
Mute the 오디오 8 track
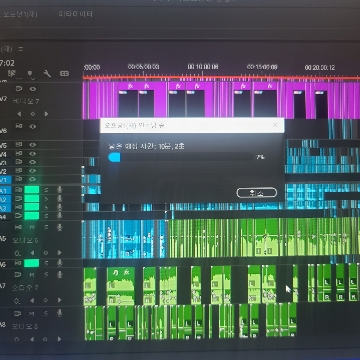[31, 313]
